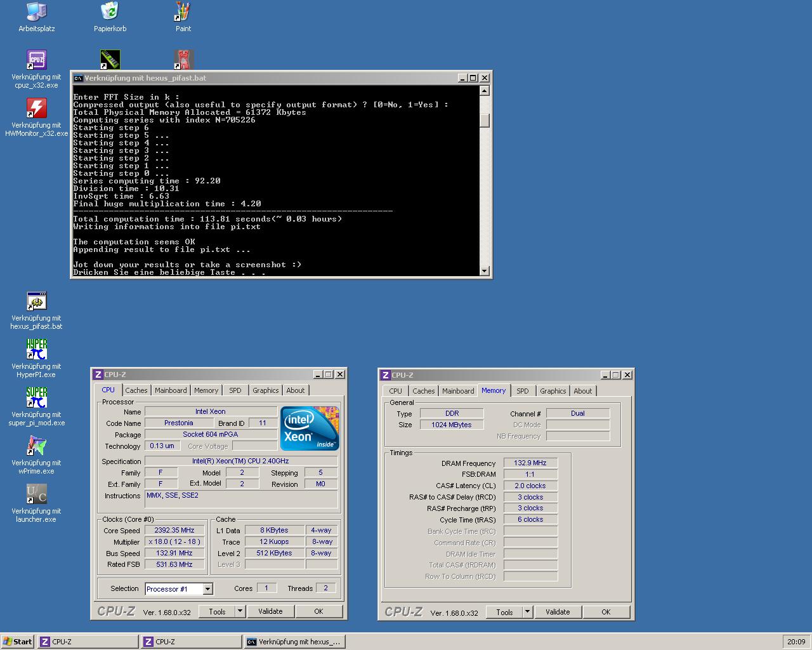Click the Bus Speed value 132.91 MHz
Screen dimensions: 812x650
[174, 553]
